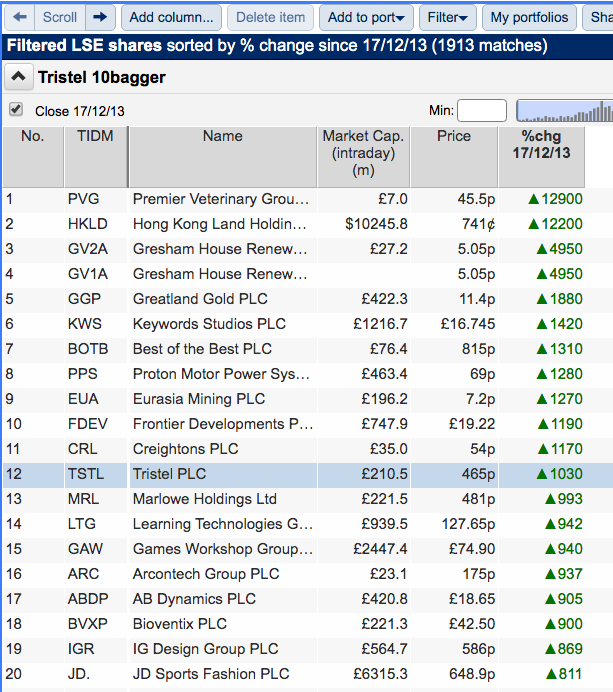Click market cap value $10245.8
This screenshot has height=692, width=613.
click(x=376, y=224)
